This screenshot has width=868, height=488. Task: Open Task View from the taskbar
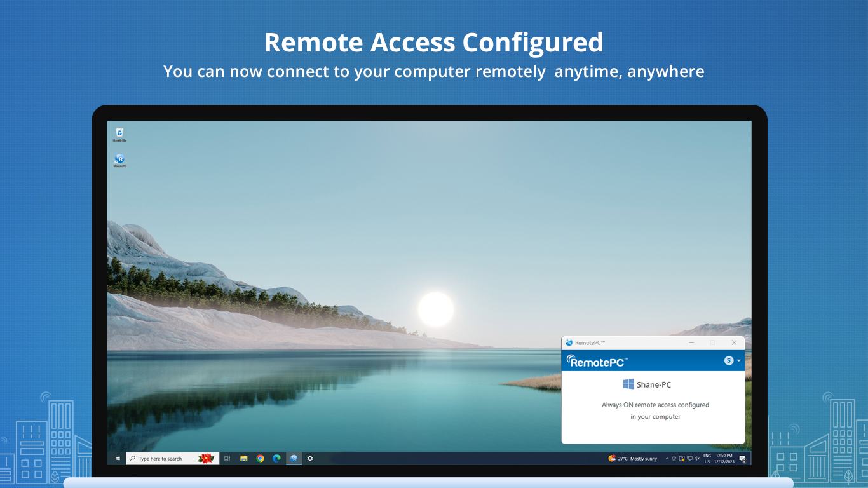[x=227, y=458]
